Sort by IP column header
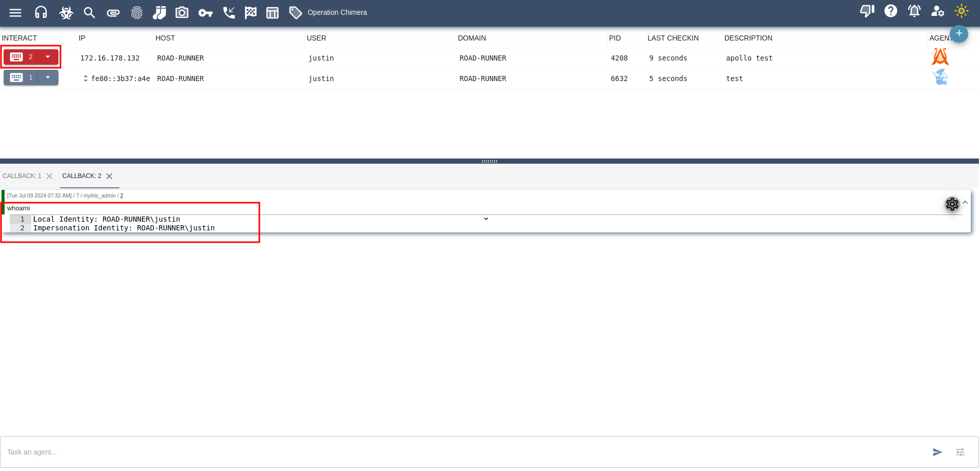Image resolution: width=980 pixels, height=471 pixels. pos(82,38)
